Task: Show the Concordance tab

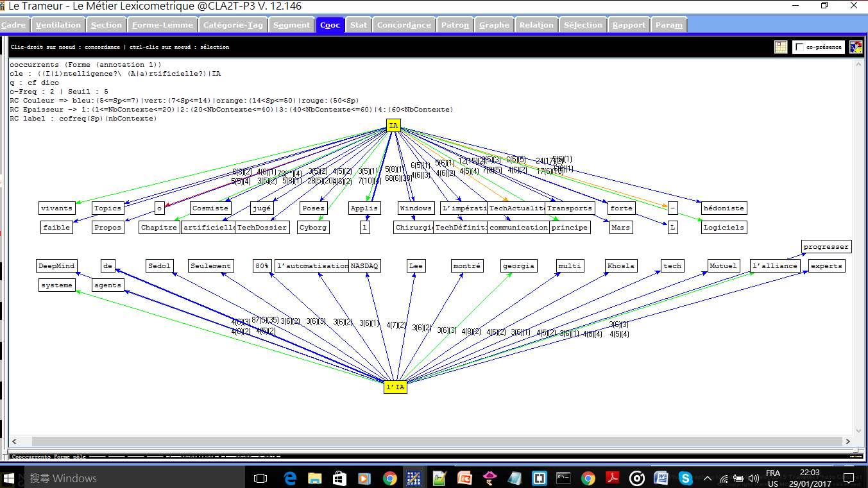Action: click(x=404, y=25)
